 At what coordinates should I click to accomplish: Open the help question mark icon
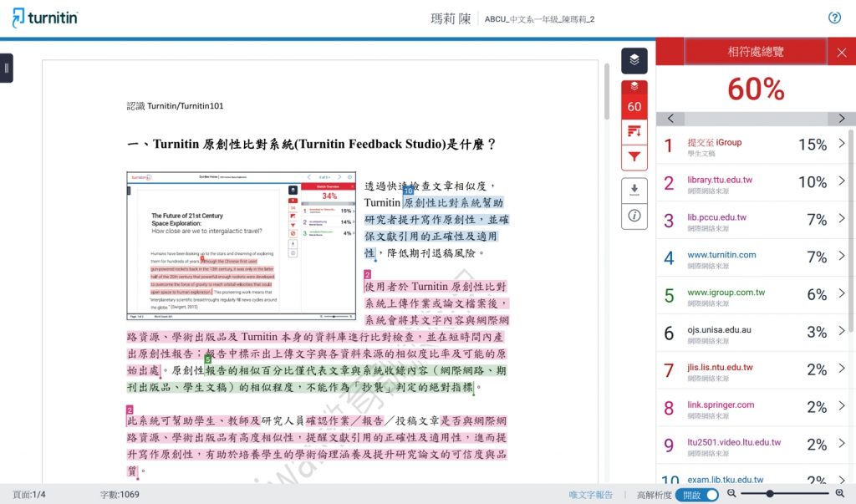click(x=834, y=18)
